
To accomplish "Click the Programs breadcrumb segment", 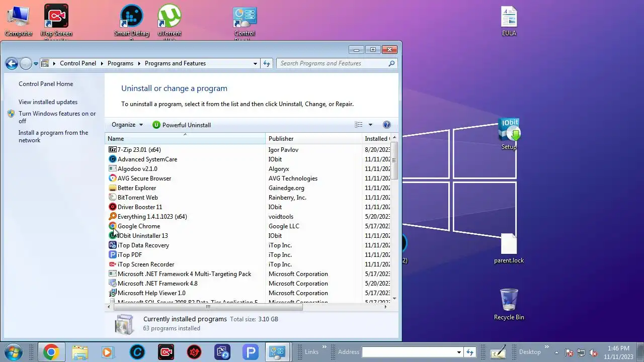I will tap(120, 63).
